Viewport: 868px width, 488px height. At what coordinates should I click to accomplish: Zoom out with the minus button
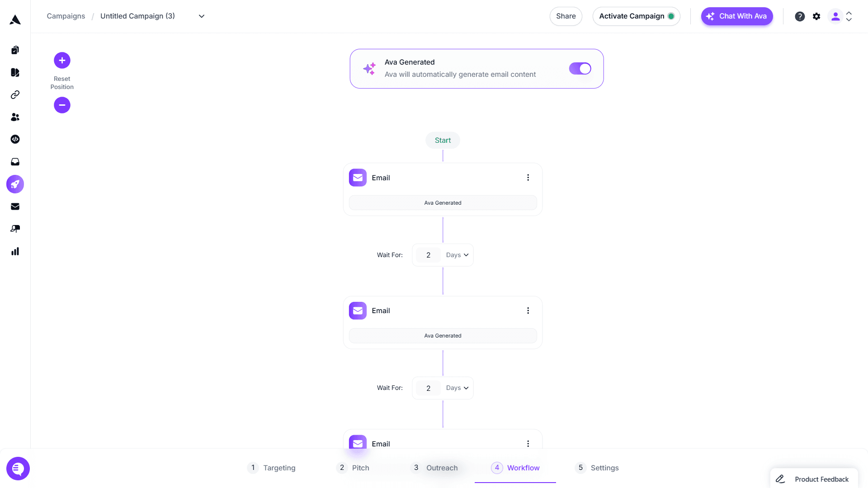[x=62, y=105]
